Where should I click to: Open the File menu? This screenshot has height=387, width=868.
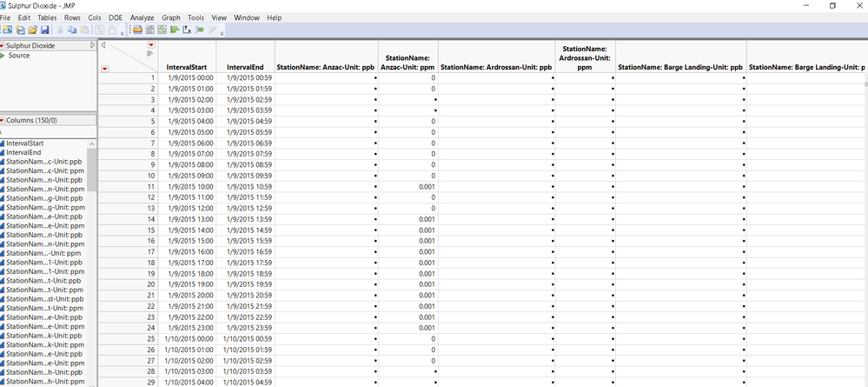point(5,17)
